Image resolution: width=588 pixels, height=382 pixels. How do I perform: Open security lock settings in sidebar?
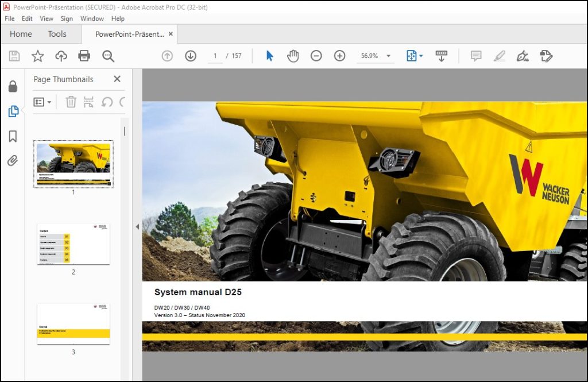tap(13, 86)
